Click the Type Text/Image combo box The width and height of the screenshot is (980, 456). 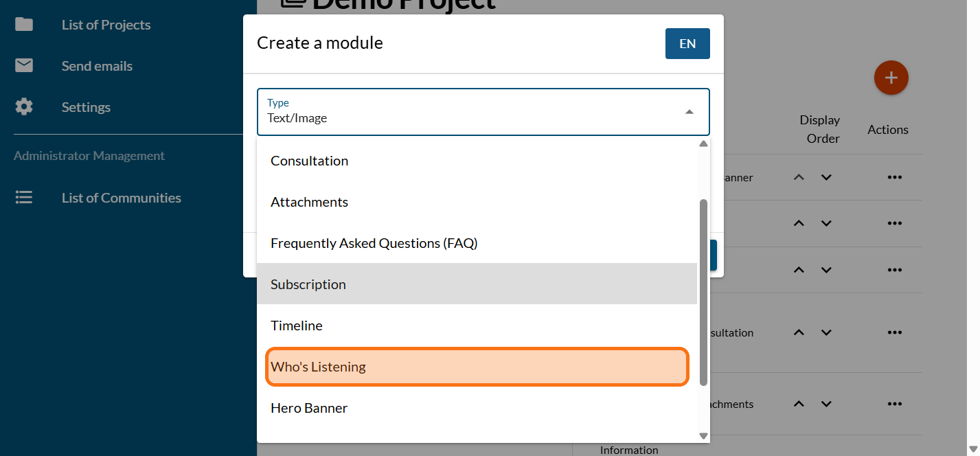(474, 112)
